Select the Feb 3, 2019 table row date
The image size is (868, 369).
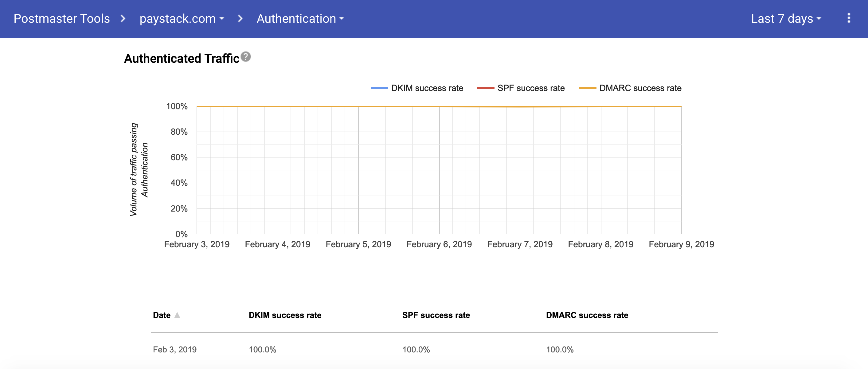174,349
